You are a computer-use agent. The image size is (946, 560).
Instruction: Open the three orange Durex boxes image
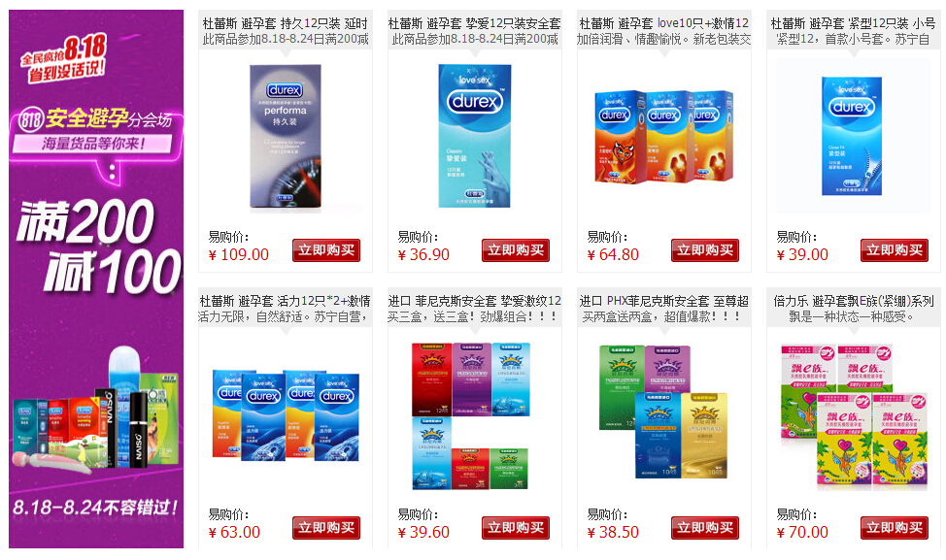point(663,136)
